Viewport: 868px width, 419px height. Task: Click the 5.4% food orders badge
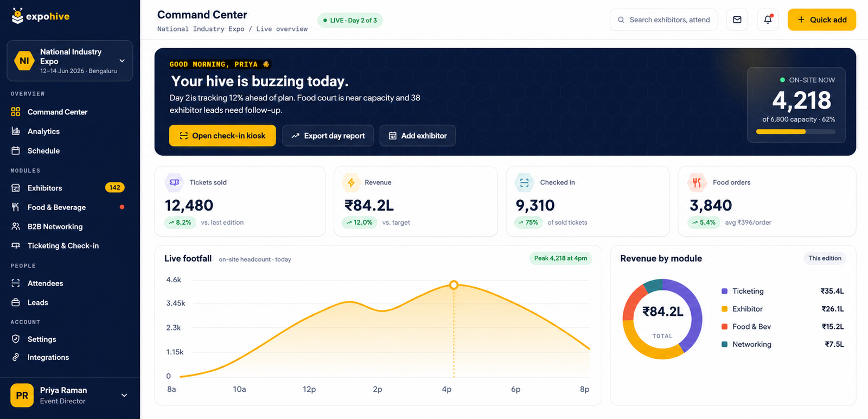[x=704, y=223]
